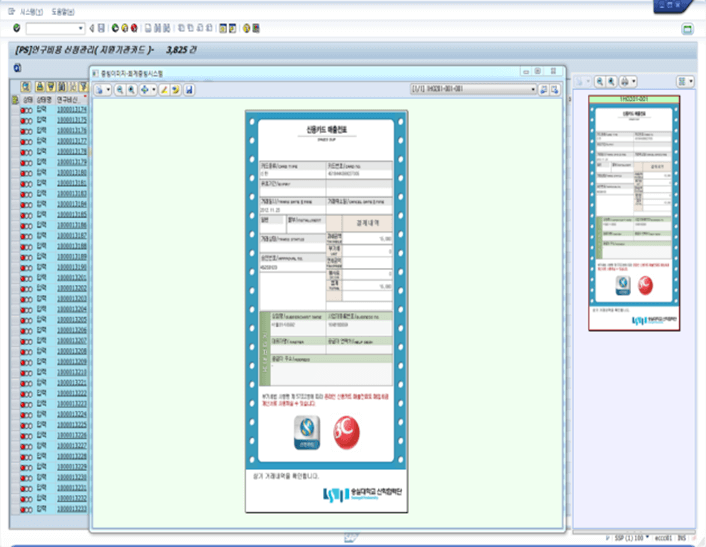
Task: Click the green checkmark Enter icon
Action: click(x=17, y=28)
